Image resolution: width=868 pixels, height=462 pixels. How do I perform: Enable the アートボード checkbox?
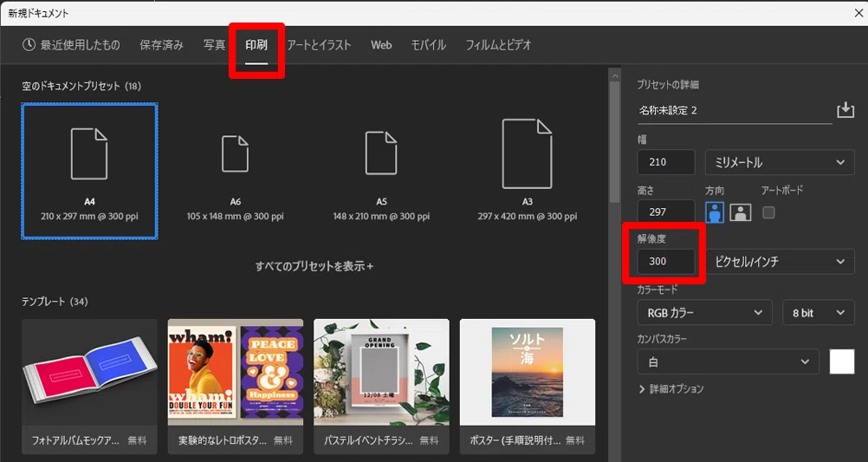(x=768, y=212)
